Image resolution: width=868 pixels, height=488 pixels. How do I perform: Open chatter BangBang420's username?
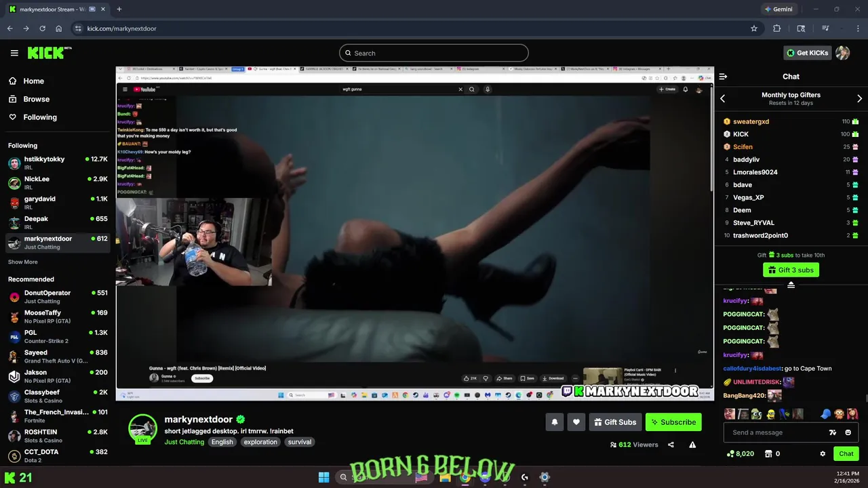click(744, 395)
